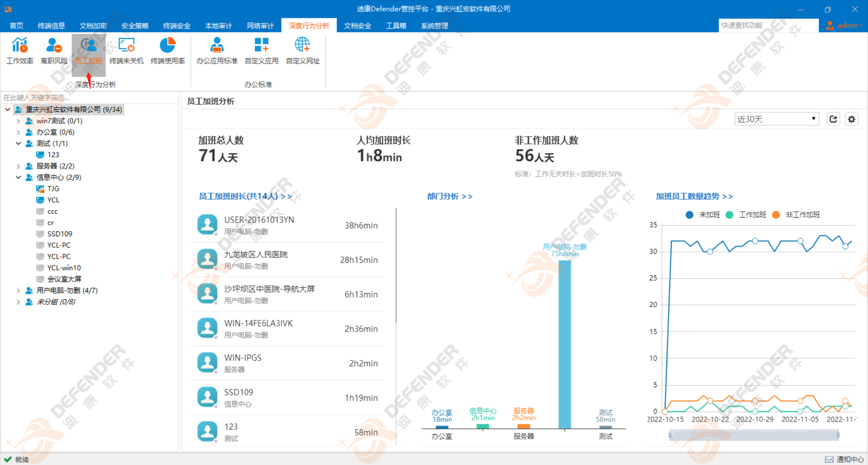Open the 办公应用标准 icon
868x465 pixels.
point(217,51)
